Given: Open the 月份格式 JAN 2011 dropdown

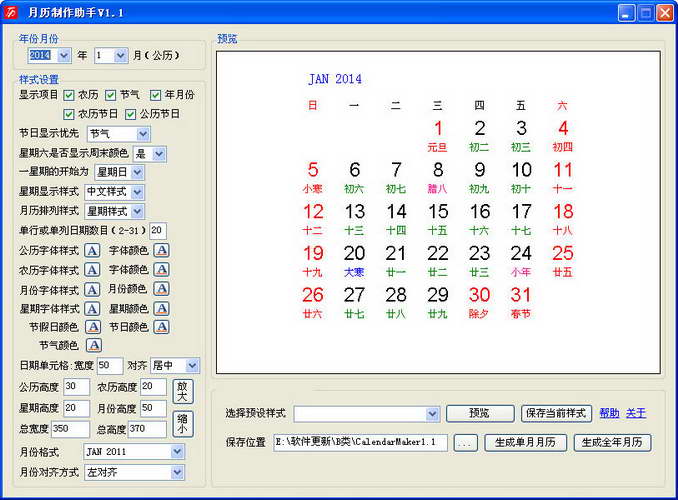Looking at the screenshot, I should coord(177,452).
